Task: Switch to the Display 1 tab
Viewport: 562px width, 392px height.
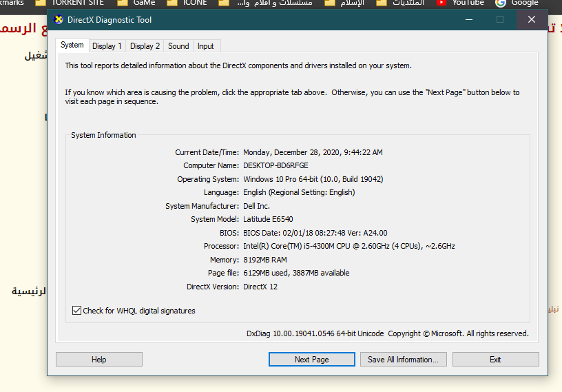Action: (x=107, y=46)
